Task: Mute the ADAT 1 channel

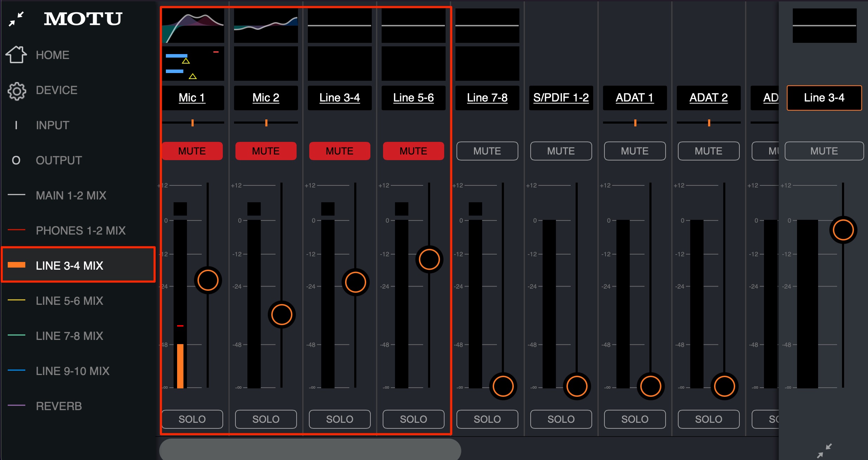Action: [635, 151]
